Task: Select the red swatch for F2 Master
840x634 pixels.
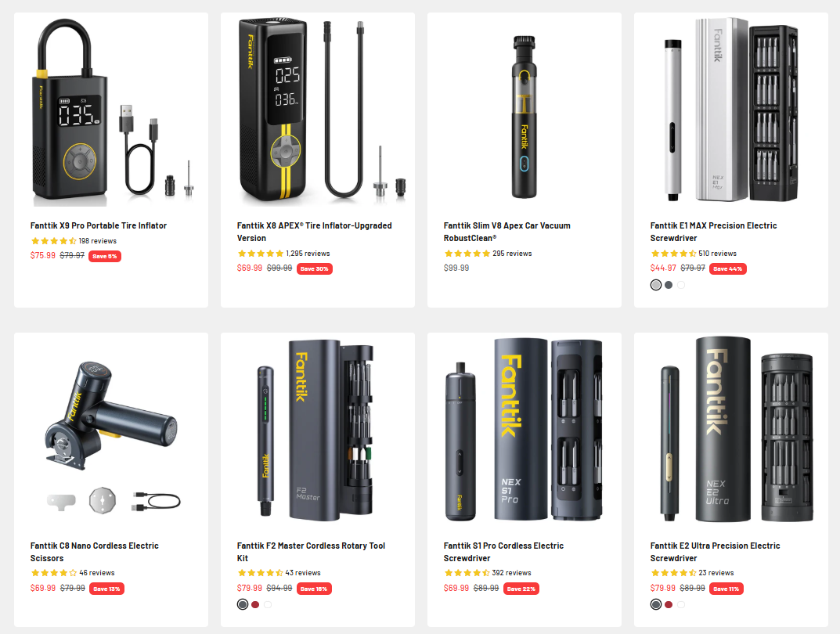Action: (255, 604)
